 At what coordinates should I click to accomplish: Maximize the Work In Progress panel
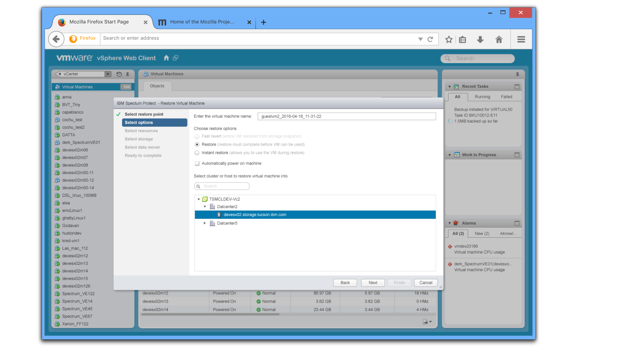point(517,155)
